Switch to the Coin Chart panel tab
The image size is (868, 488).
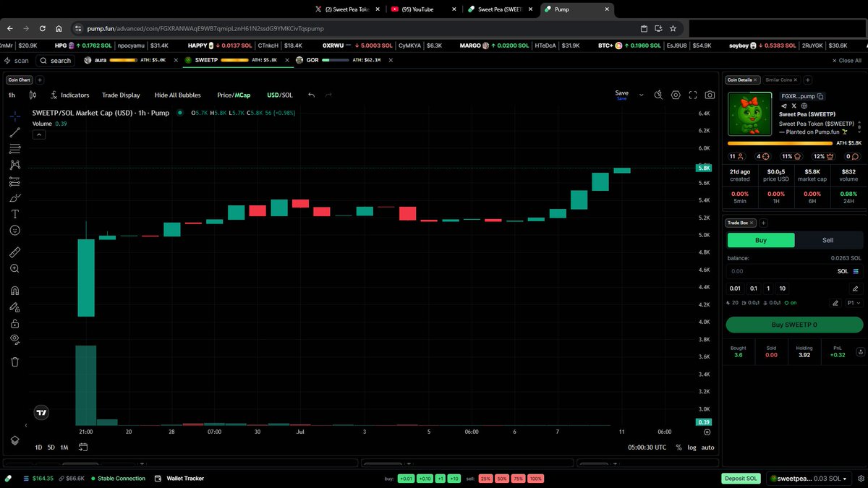click(20, 80)
